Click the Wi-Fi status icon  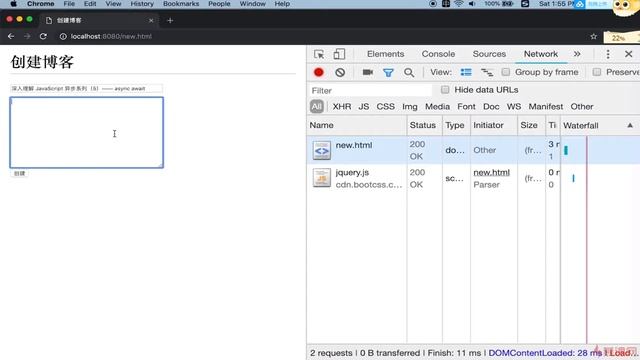pyautogui.click(x=459, y=4)
